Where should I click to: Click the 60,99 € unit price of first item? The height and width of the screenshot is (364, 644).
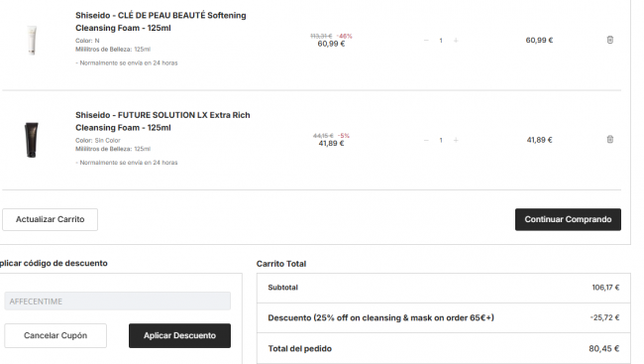(x=331, y=44)
